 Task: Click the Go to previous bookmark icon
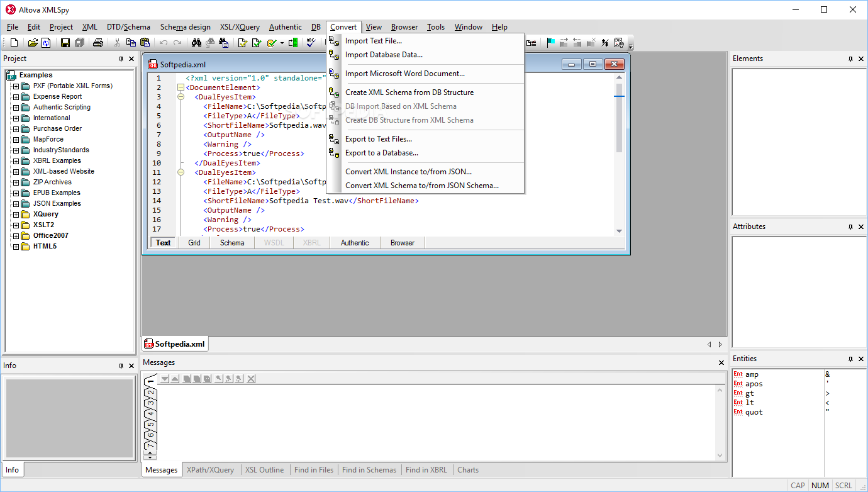click(577, 43)
